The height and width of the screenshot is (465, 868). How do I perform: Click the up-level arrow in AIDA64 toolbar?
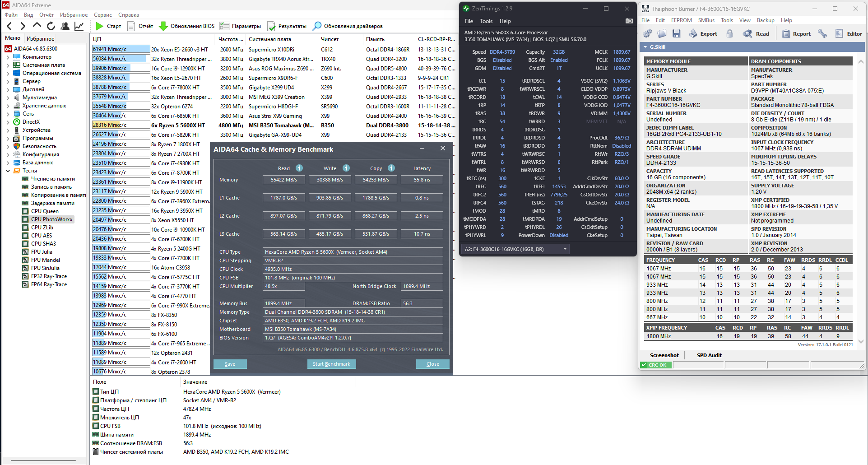[37, 26]
